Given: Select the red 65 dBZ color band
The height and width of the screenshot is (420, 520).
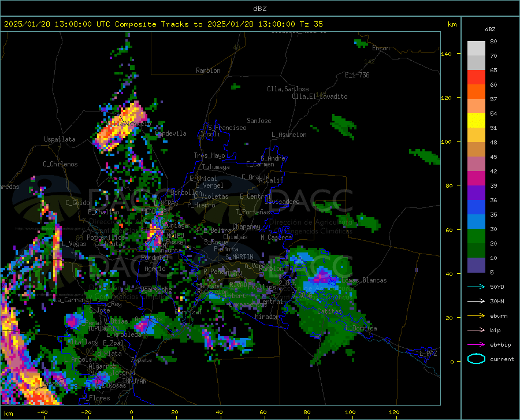Looking at the screenshot, I should pyautogui.click(x=476, y=77).
